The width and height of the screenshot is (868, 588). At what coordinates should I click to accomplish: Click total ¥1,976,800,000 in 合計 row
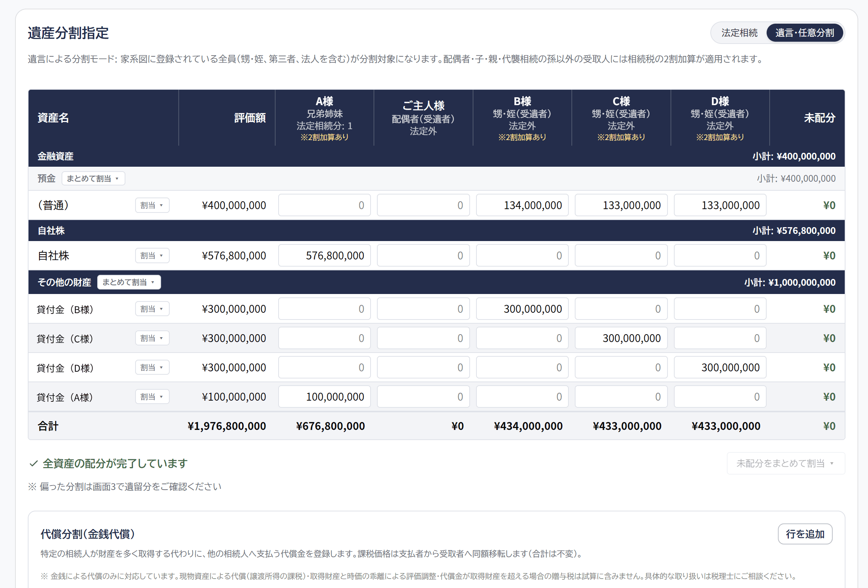coord(227,426)
